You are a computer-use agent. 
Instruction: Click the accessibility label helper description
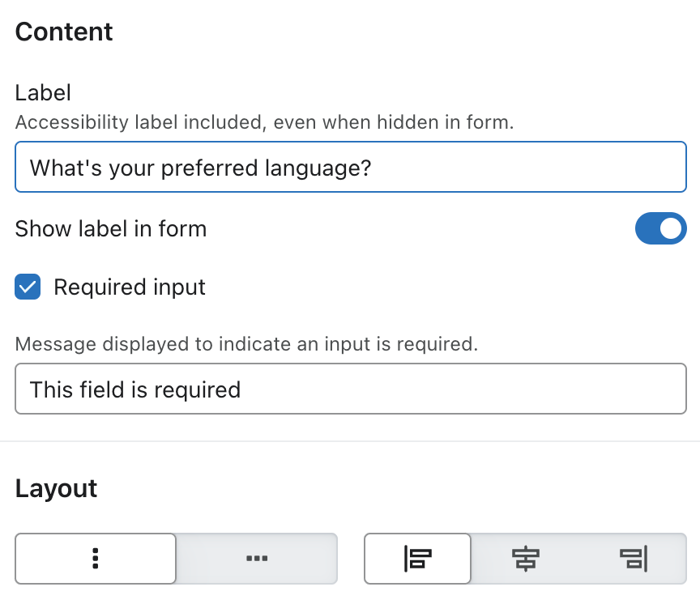click(x=264, y=122)
